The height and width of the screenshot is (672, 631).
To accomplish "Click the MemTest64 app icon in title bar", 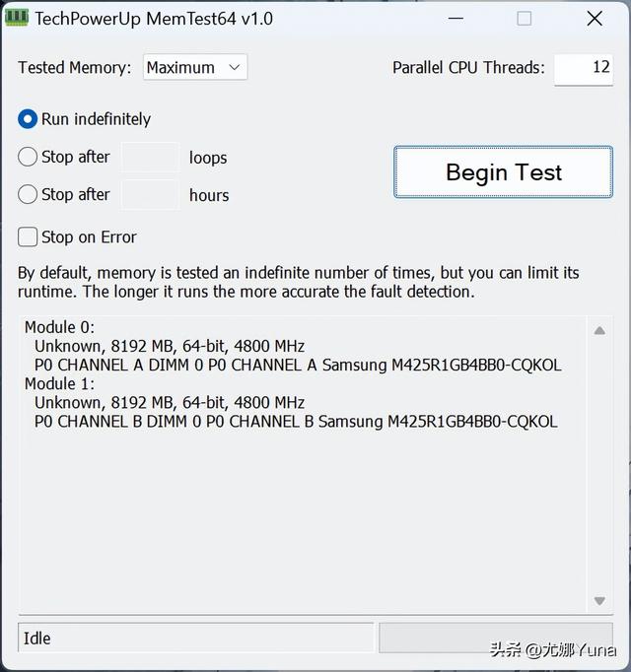I will click(17, 19).
